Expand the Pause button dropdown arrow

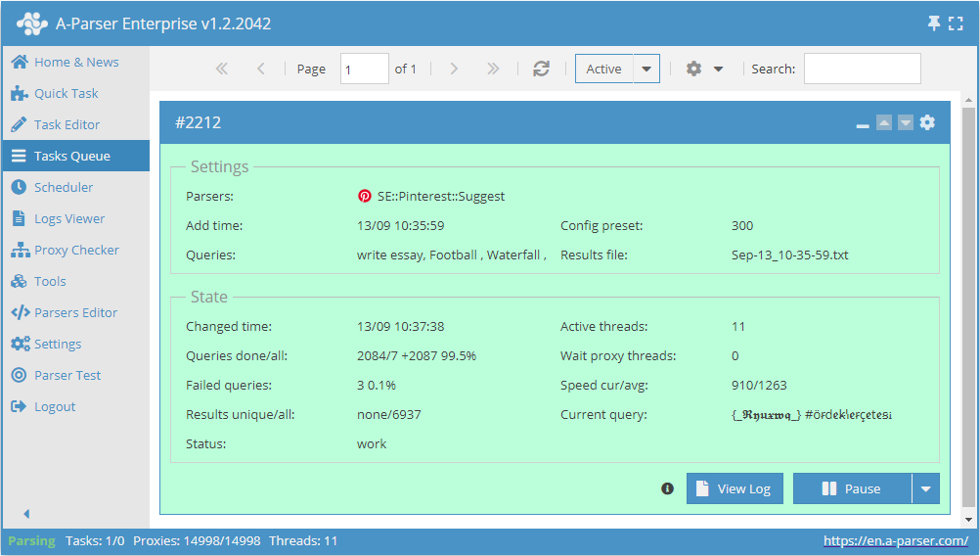(925, 488)
